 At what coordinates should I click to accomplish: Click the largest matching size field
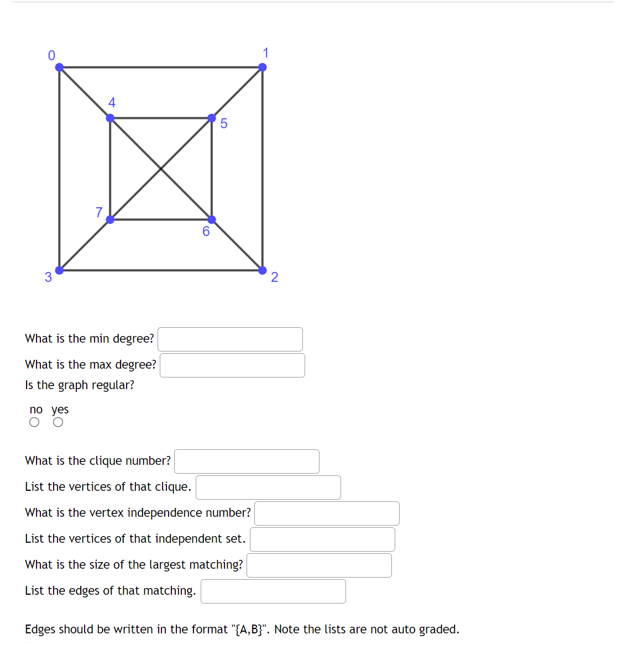click(319, 565)
